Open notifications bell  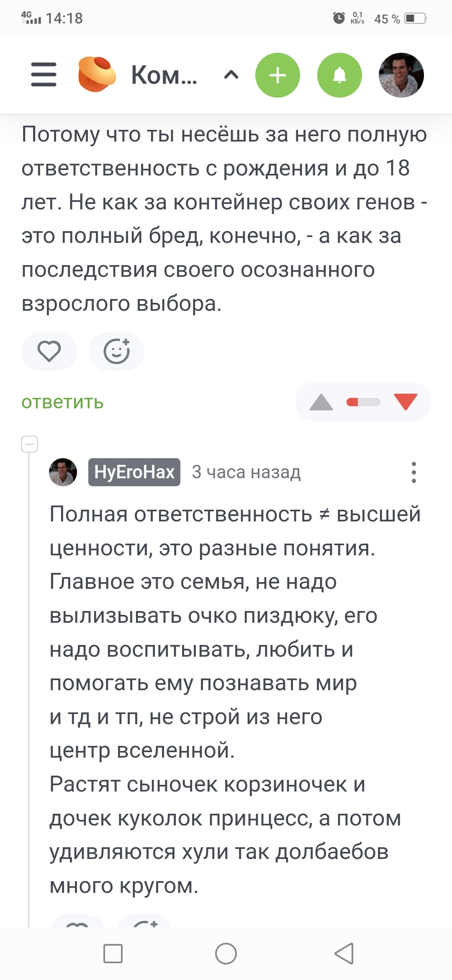(339, 75)
